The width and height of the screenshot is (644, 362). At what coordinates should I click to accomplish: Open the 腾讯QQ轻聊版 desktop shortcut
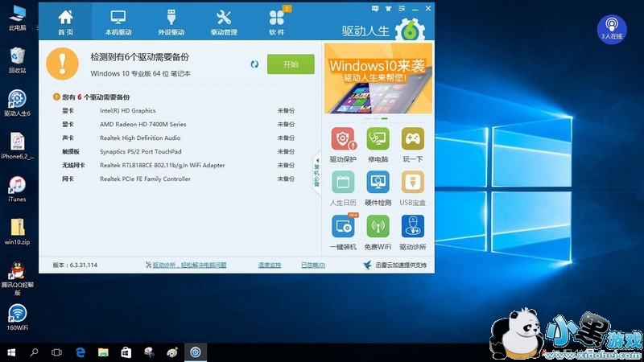(17, 278)
